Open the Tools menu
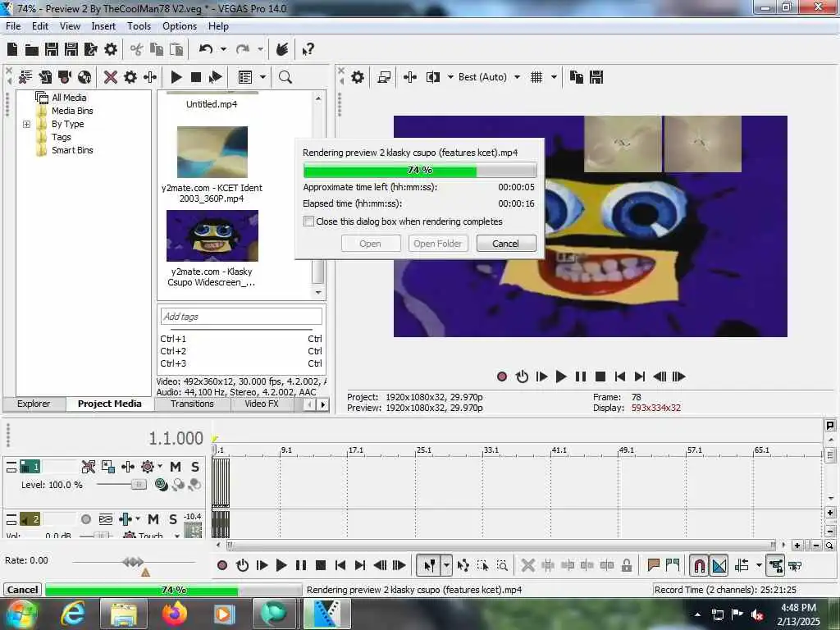Viewport: 840px width, 630px height. coord(139,26)
